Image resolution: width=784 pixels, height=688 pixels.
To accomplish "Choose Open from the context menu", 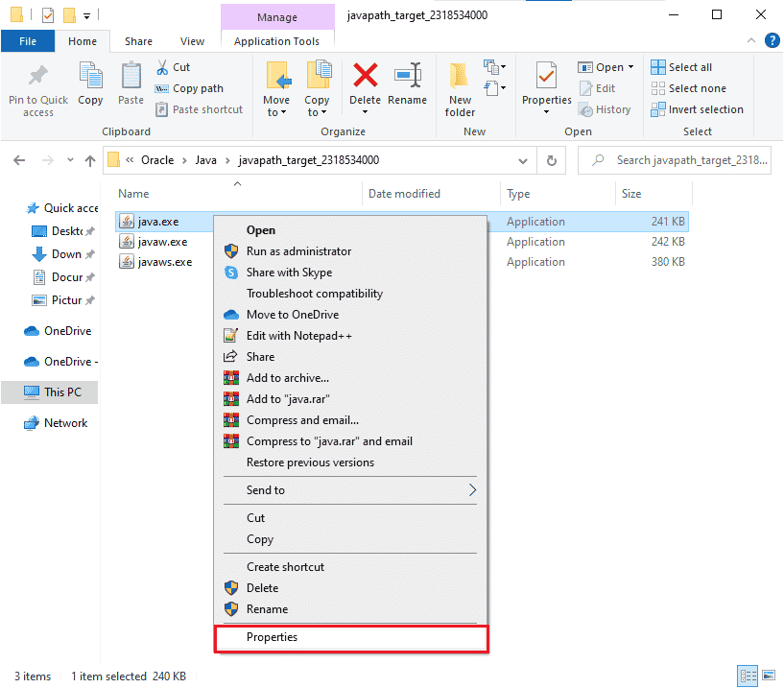I will [x=350, y=230].
